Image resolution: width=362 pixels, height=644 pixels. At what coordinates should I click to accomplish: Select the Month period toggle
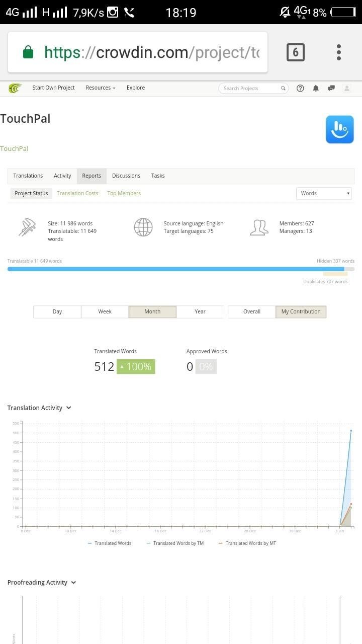tap(152, 311)
